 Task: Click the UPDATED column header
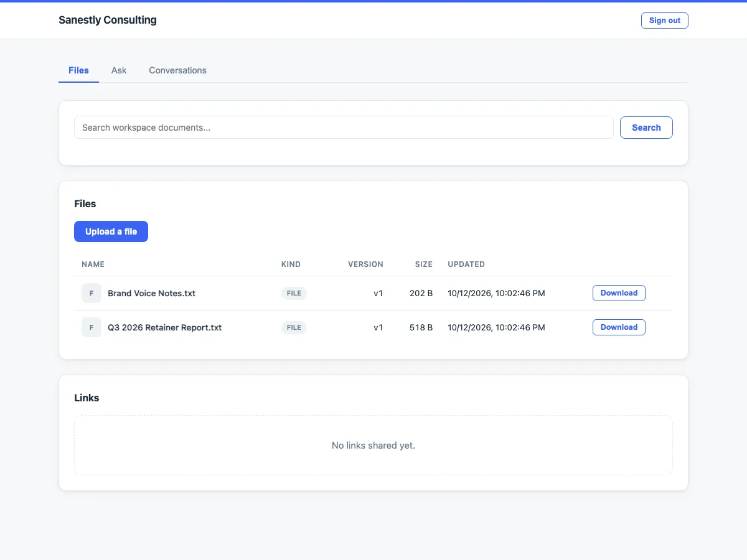click(466, 264)
